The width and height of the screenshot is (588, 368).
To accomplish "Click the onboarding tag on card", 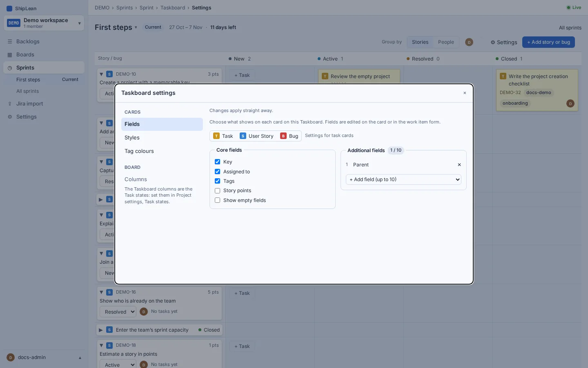I will pyautogui.click(x=515, y=103).
